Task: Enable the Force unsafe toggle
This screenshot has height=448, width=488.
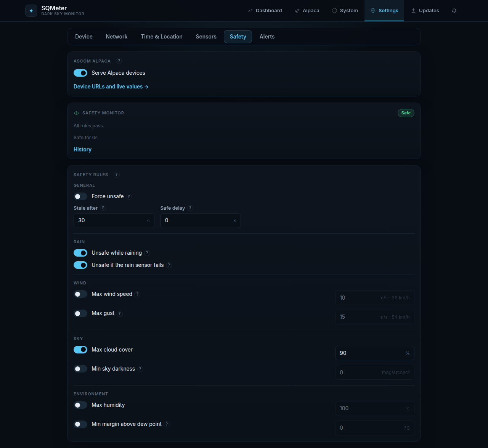Action: click(x=80, y=196)
